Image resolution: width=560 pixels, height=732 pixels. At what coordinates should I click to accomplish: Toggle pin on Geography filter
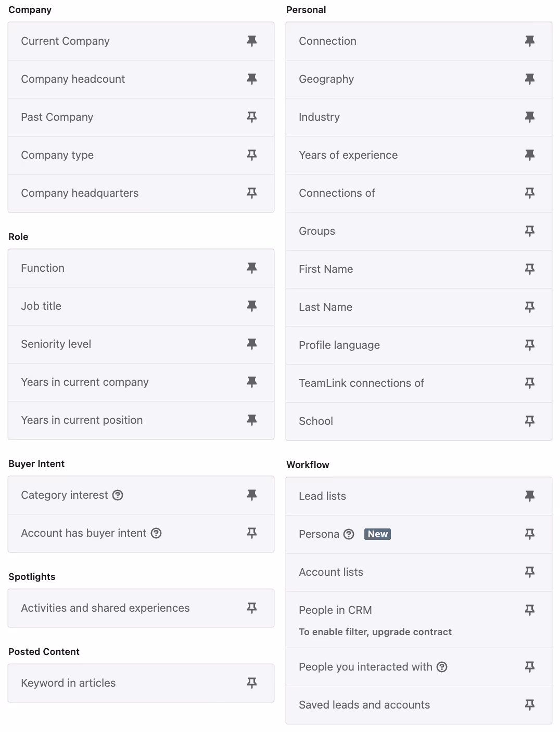[x=530, y=79]
